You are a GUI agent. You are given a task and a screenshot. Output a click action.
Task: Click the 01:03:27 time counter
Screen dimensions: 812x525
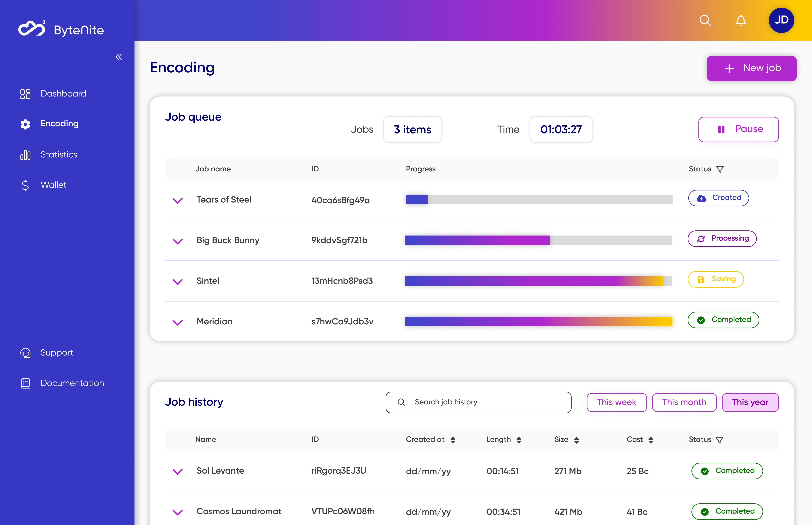click(x=561, y=130)
